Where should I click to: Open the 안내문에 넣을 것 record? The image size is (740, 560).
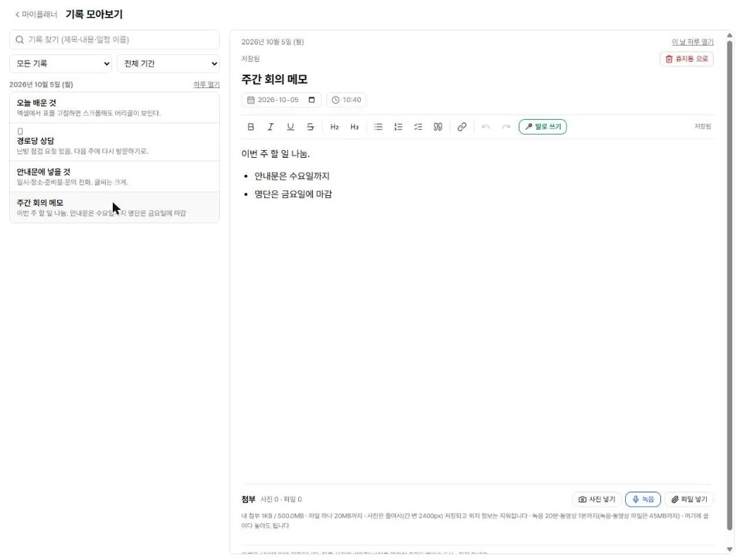tap(114, 176)
